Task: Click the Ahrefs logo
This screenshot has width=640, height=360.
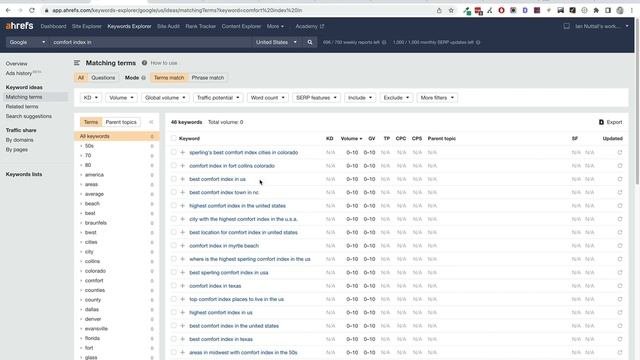Action: click(19, 26)
